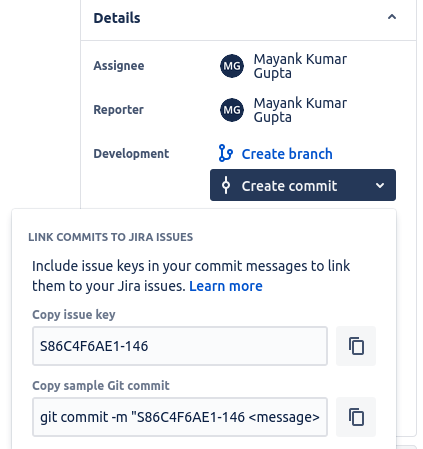Click the Details panel header
This screenshot has width=423, height=449.
click(248, 18)
